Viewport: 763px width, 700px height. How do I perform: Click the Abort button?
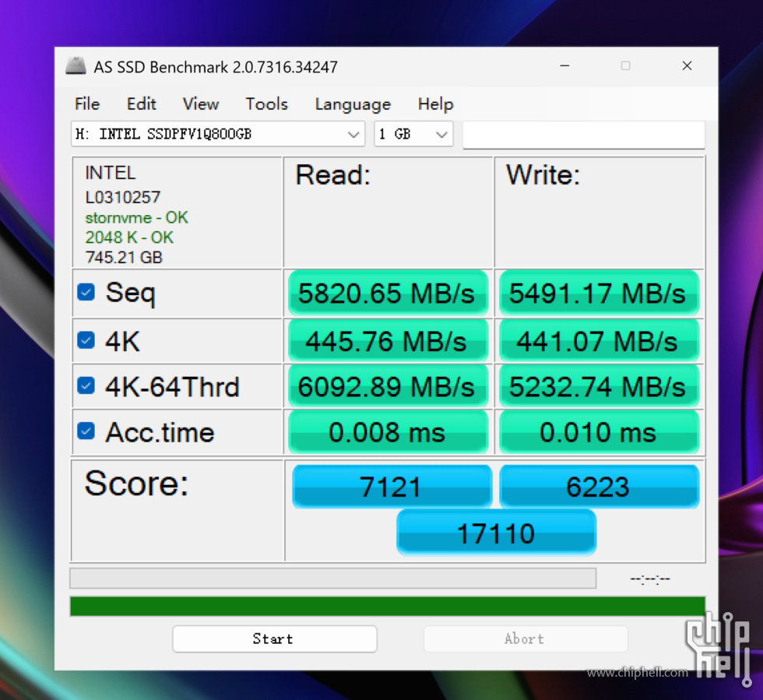pos(526,638)
